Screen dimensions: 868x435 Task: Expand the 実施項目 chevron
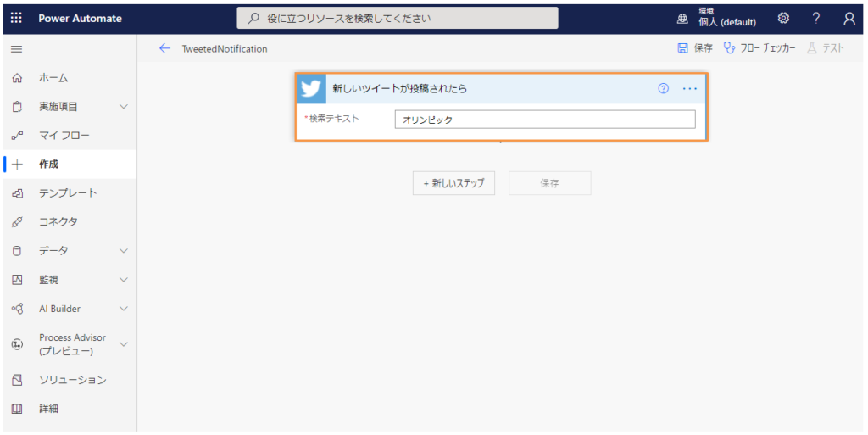pos(124,107)
